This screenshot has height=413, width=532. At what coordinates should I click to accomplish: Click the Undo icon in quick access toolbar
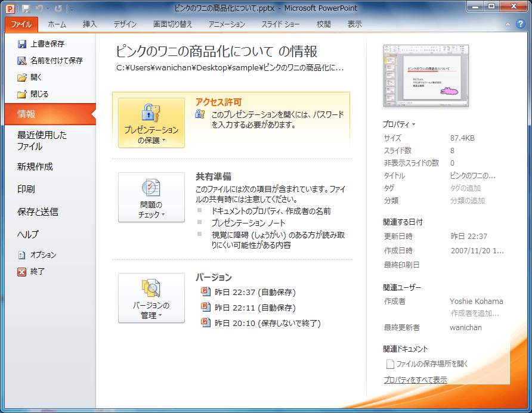[39, 8]
